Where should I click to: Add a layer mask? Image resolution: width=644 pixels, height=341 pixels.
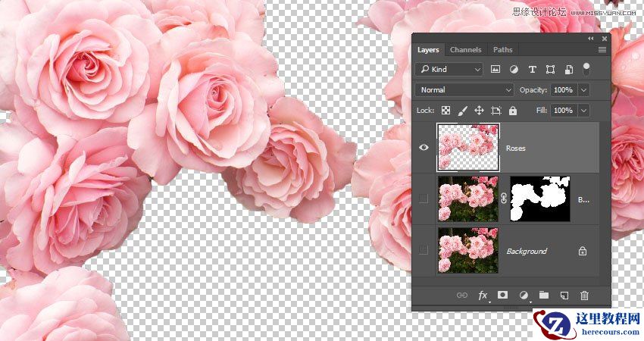(503, 295)
